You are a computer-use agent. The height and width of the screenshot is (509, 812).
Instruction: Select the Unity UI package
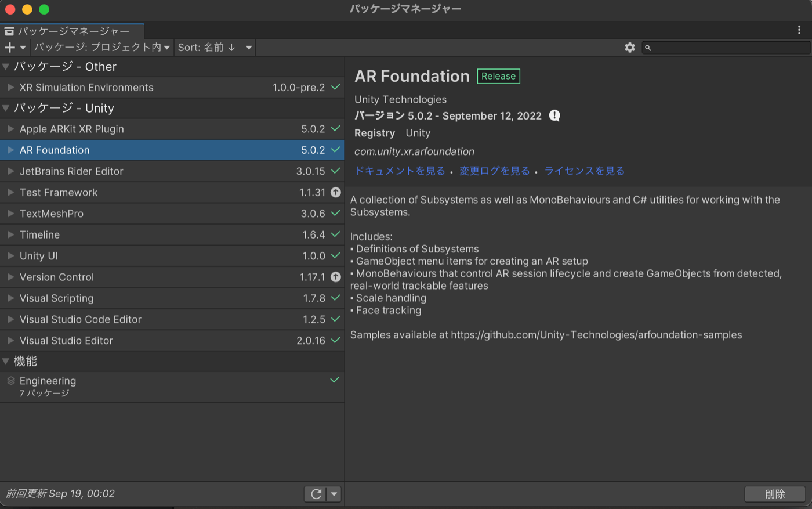[x=172, y=256]
